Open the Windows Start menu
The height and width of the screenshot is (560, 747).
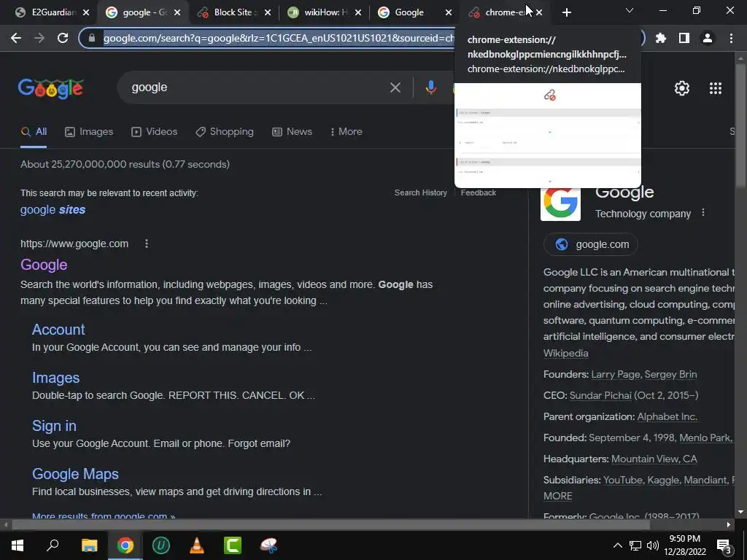click(x=18, y=545)
